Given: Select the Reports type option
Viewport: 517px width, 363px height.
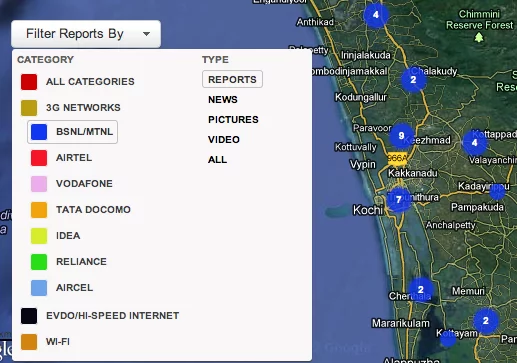Looking at the screenshot, I should click(232, 79).
